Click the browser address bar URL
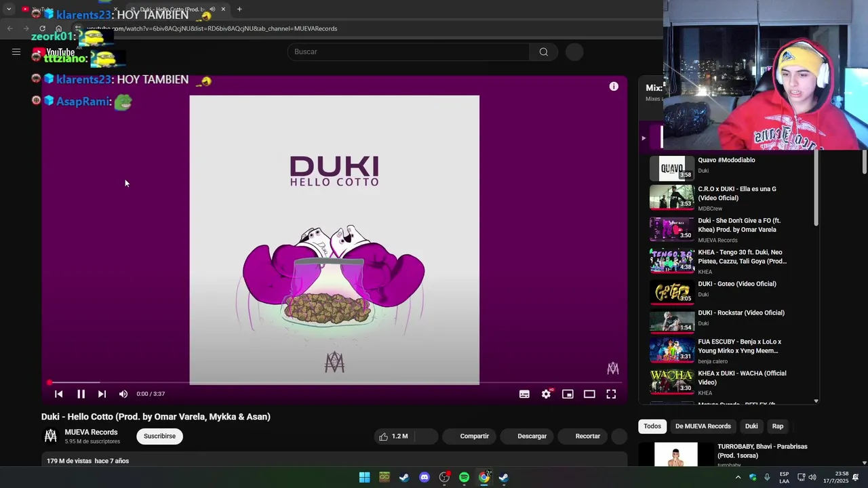The image size is (868, 488). pos(212,28)
